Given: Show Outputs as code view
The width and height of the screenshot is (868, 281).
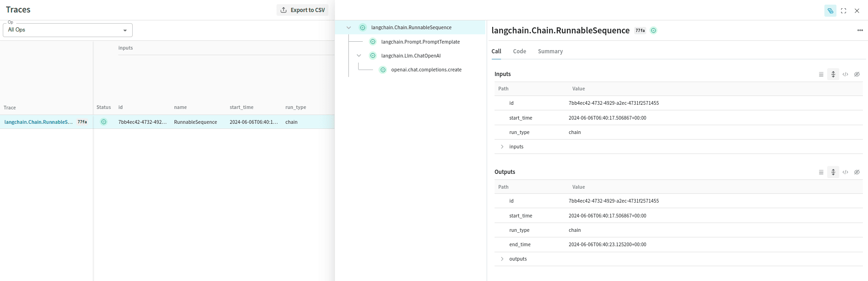Looking at the screenshot, I should click(x=845, y=172).
